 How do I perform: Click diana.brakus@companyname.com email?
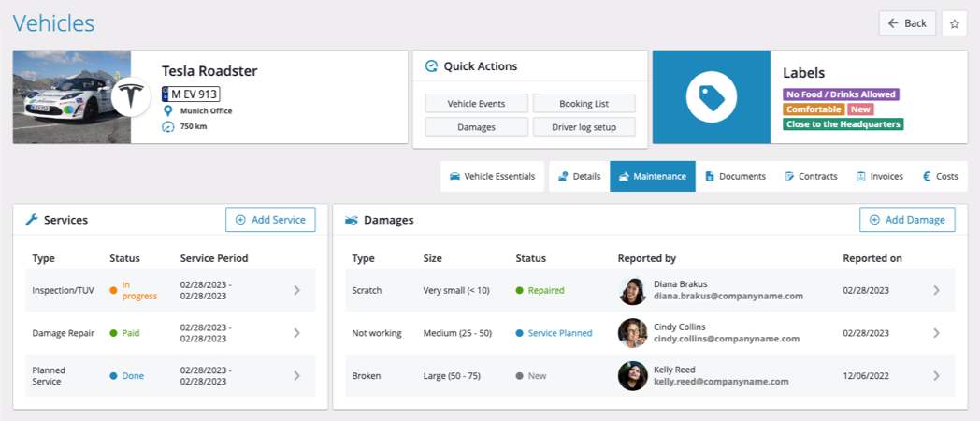pos(728,297)
